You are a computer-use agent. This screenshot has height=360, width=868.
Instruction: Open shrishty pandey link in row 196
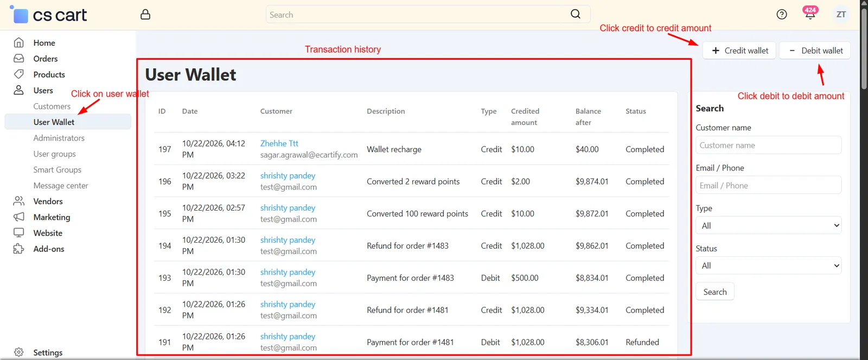(x=288, y=175)
